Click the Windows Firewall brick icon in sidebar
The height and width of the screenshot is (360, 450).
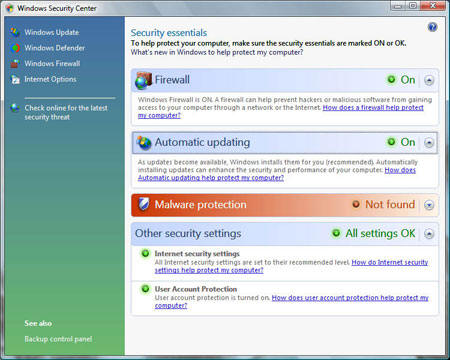[15, 63]
